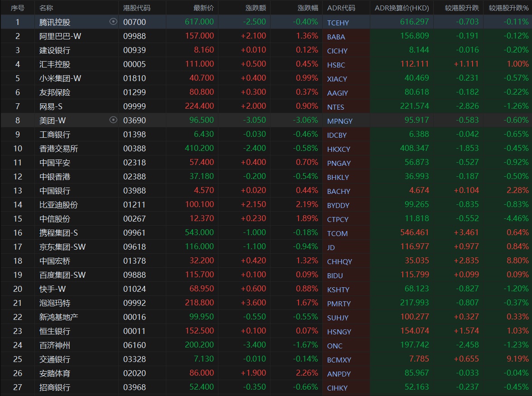Click the BIDU ADR code

click(x=335, y=275)
